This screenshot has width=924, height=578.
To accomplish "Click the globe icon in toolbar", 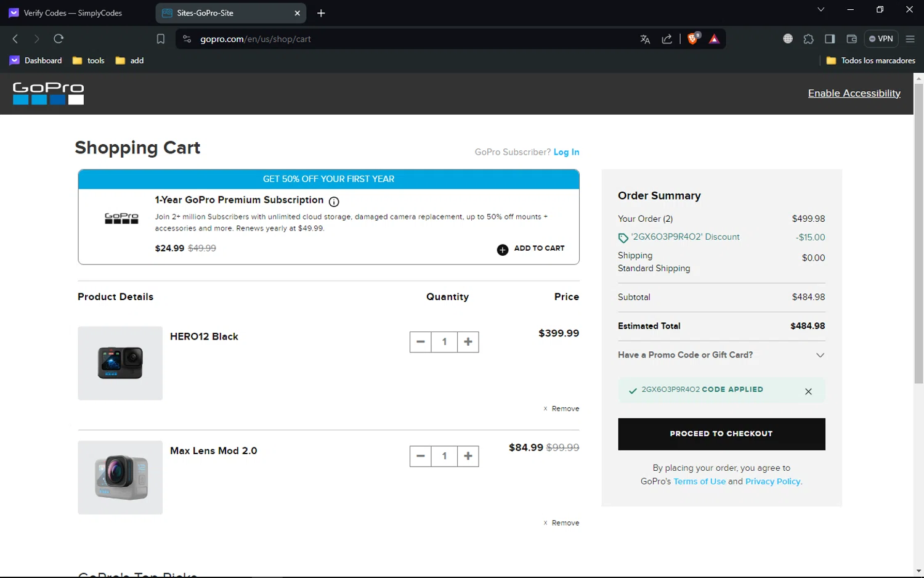I will 788,39.
